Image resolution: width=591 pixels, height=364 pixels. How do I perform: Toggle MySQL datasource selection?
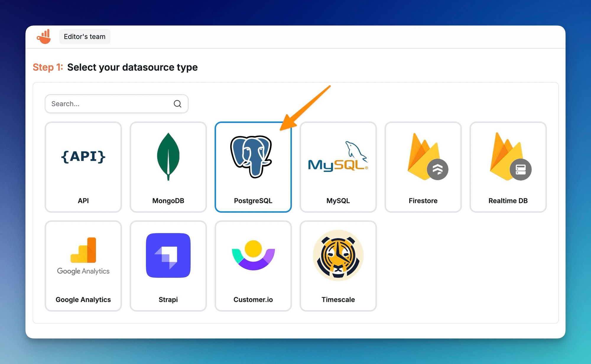[337, 167]
